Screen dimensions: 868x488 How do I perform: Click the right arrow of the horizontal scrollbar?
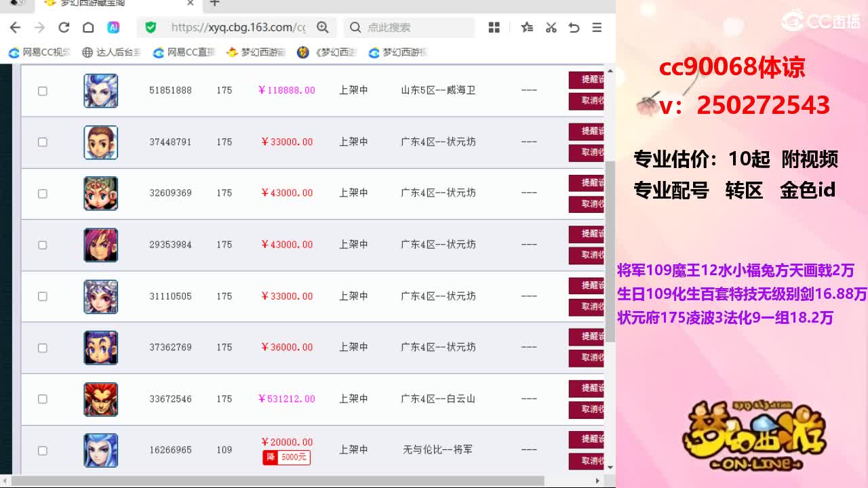597,481
